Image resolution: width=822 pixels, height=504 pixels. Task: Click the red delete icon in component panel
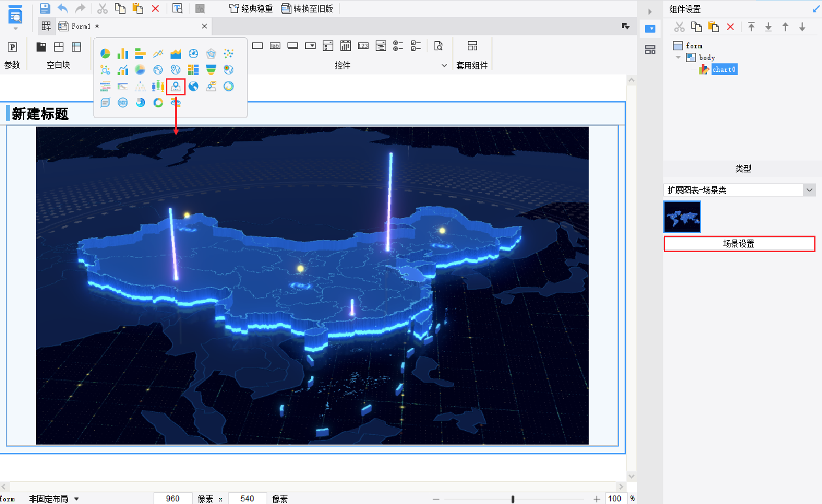coord(731,27)
